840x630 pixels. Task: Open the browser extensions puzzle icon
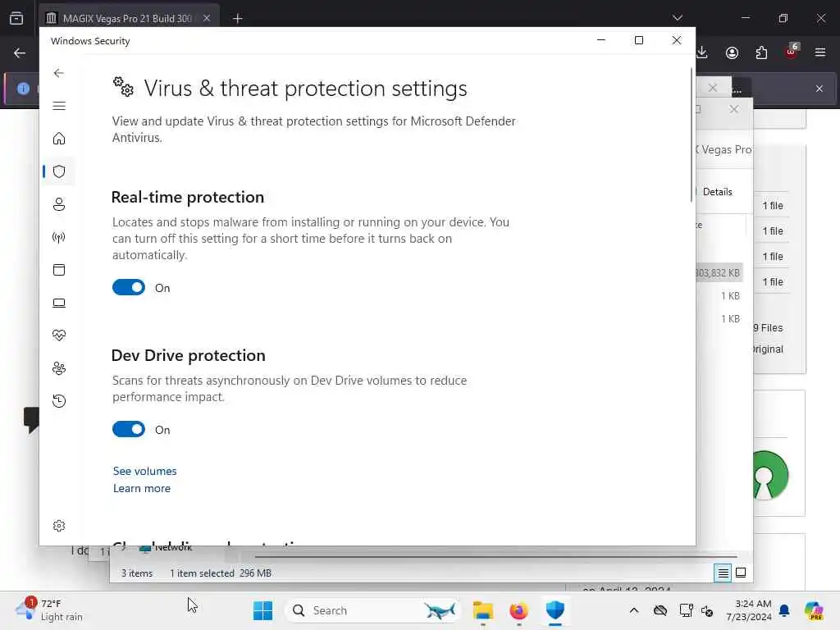tap(761, 52)
